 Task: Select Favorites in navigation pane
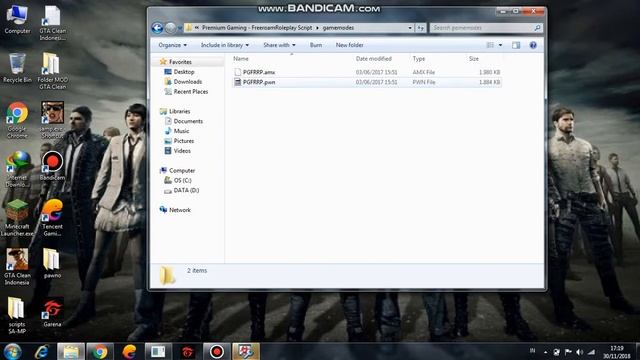180,62
